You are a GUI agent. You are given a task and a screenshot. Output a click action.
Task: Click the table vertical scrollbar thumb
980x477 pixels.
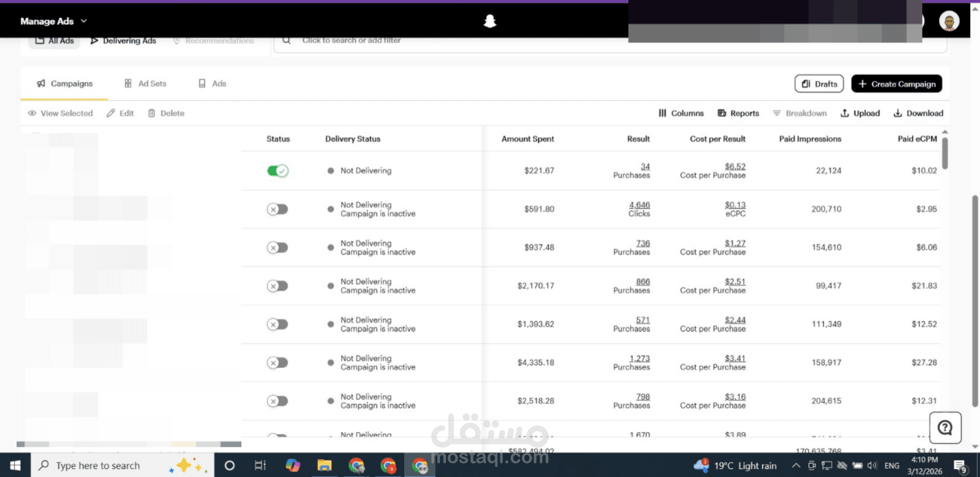[945, 153]
